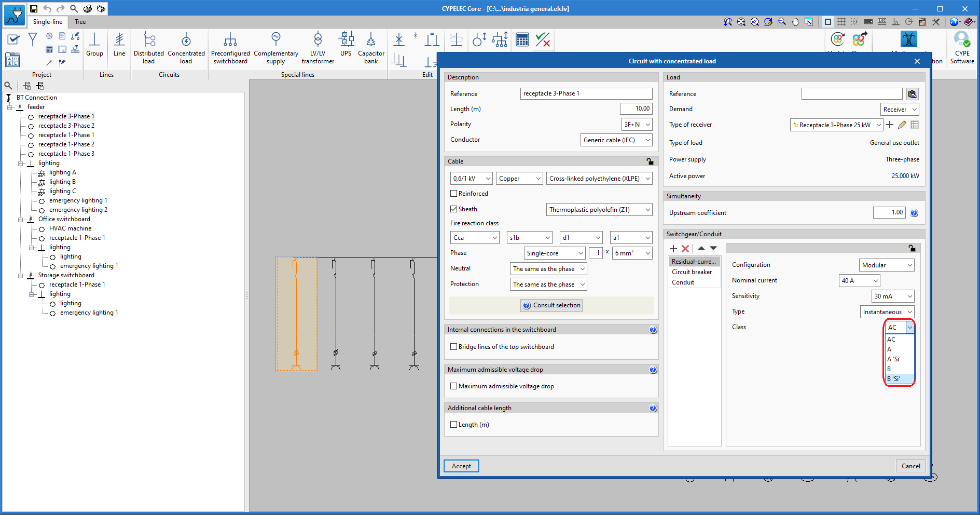Image resolution: width=980 pixels, height=515 pixels.
Task: Save the project with the floppy icon
Action: [34, 8]
